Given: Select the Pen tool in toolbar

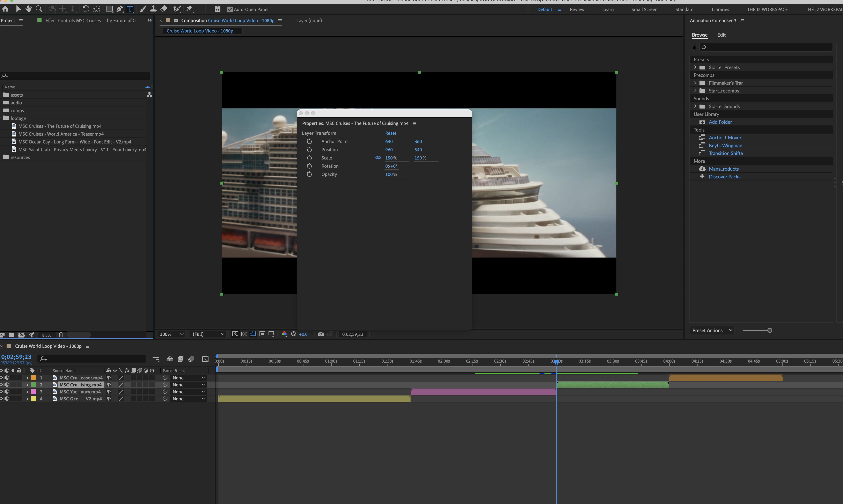Looking at the screenshot, I should tap(119, 9).
